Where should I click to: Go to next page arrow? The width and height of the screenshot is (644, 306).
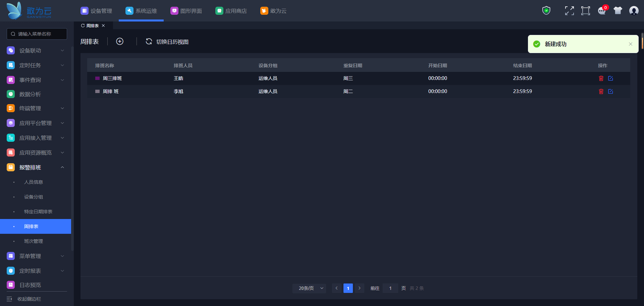(x=360, y=288)
